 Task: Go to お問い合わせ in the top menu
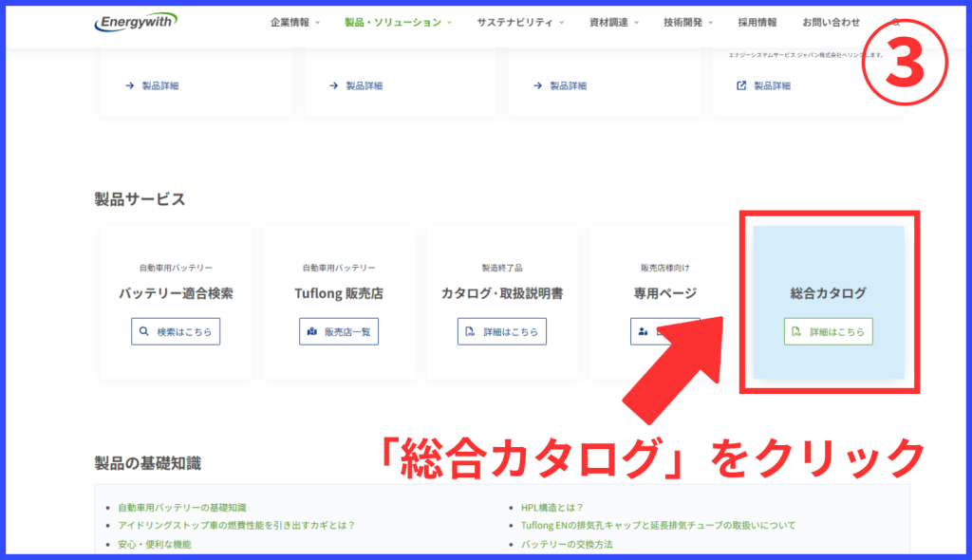click(x=831, y=22)
